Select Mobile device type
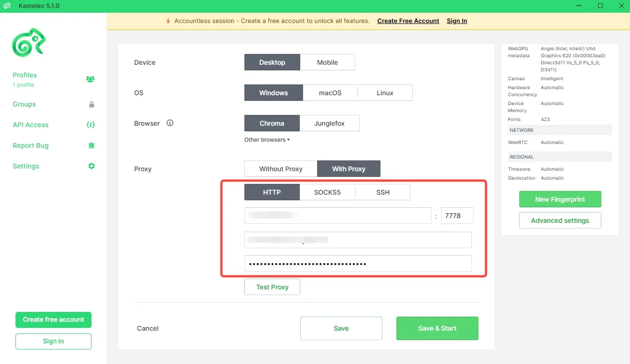Viewport: 630px width, 364px height. tap(327, 62)
